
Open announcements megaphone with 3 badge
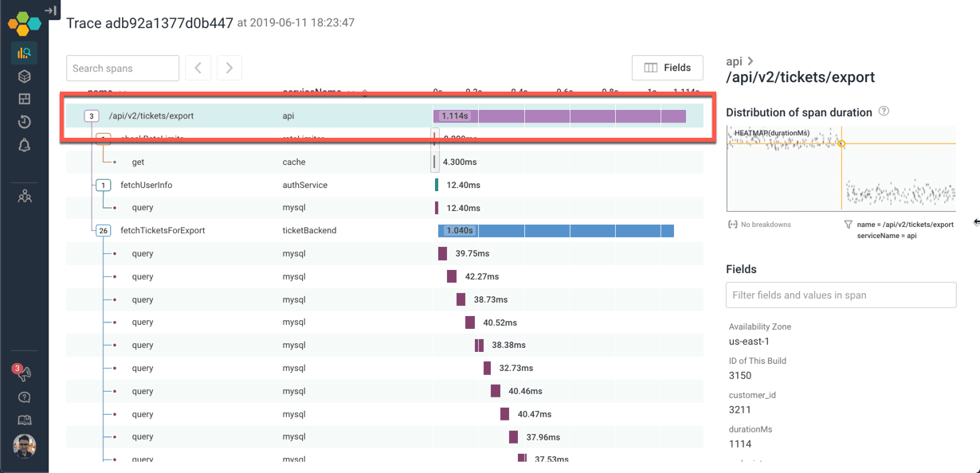tap(23, 373)
